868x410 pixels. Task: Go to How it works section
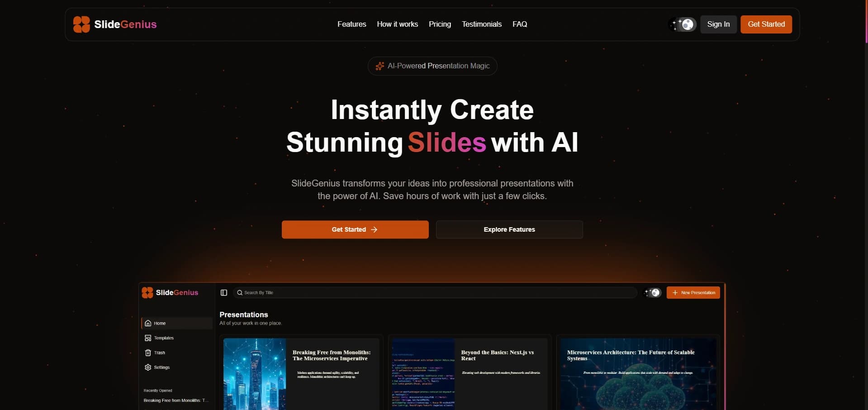[397, 24]
